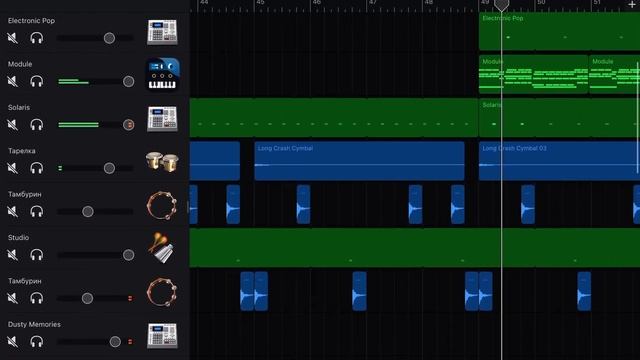Viewport: 640px width, 360px height.
Task: Select the Electronic Pop track name
Action: point(31,20)
